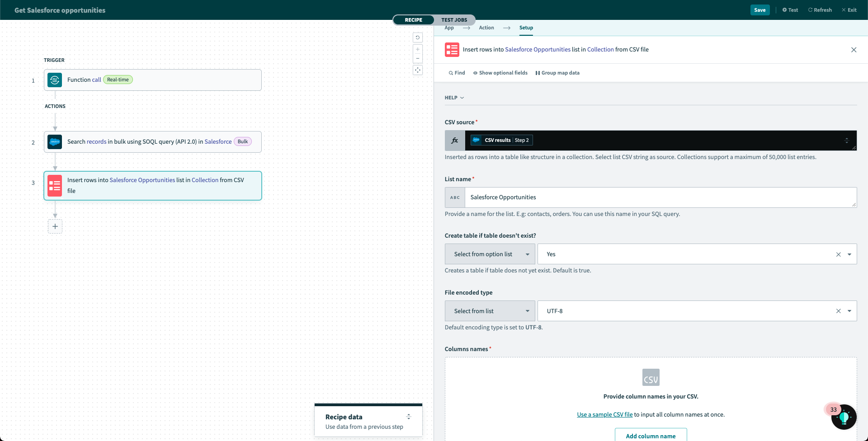
Task: Click the canvas zoom out minus icon
Action: (418, 59)
